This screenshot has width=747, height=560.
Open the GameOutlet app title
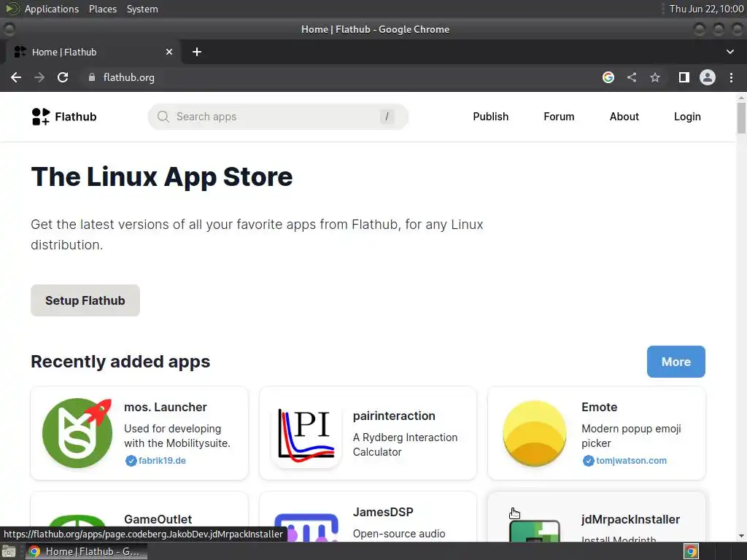[x=158, y=519]
